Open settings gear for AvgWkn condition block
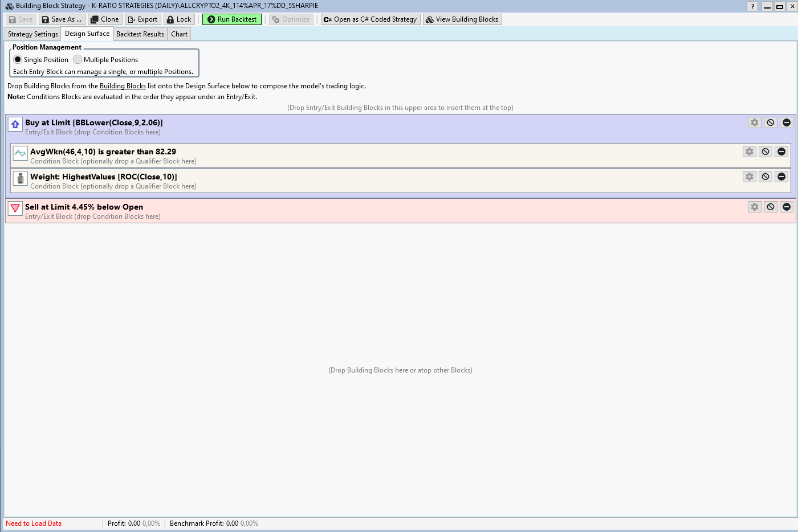Viewport: 798px width, 532px height. click(749, 152)
